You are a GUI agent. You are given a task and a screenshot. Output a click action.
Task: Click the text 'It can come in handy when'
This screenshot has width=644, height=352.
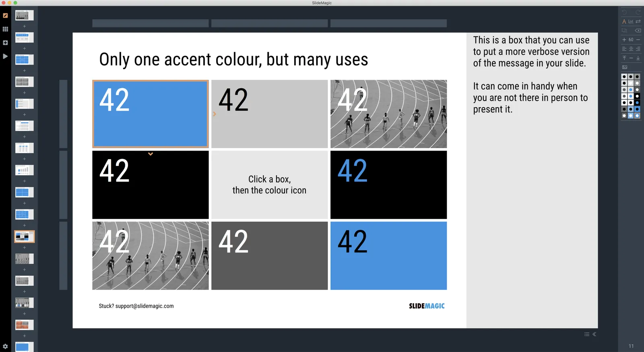(x=525, y=86)
